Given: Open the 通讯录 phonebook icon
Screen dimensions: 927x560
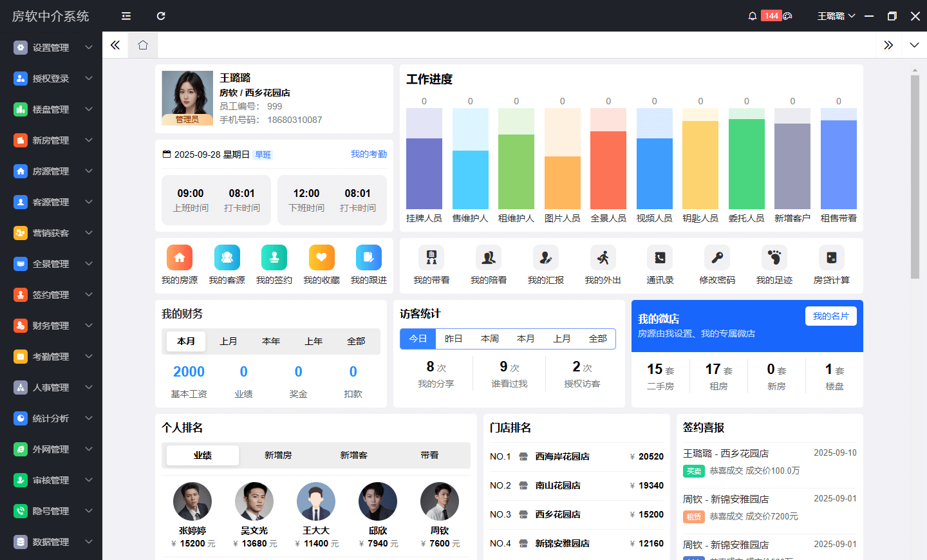Looking at the screenshot, I should click(x=660, y=258).
